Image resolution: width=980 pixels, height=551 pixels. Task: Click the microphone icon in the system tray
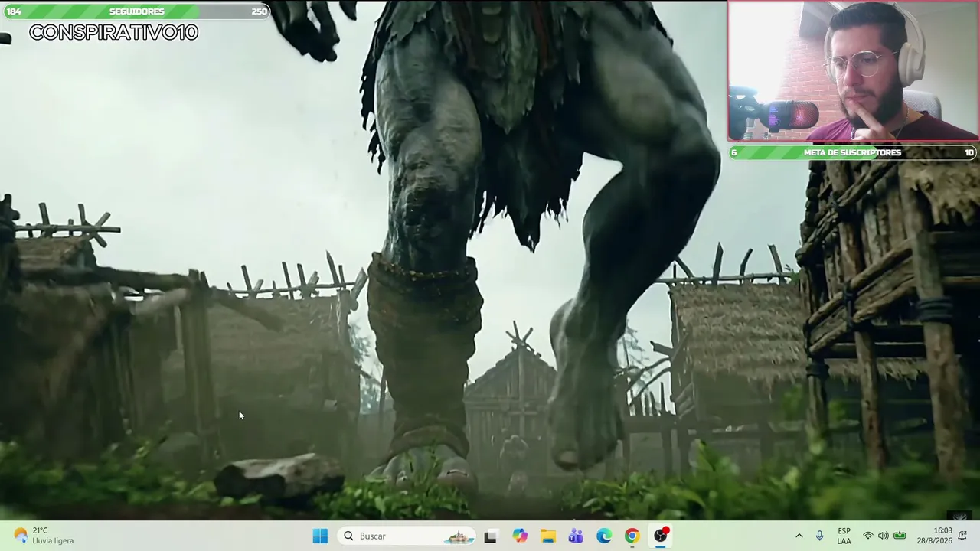coord(819,536)
